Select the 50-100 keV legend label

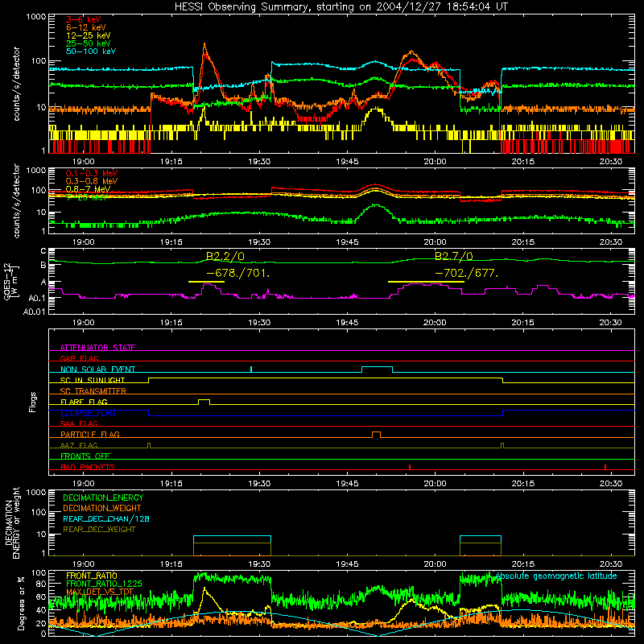(91, 52)
